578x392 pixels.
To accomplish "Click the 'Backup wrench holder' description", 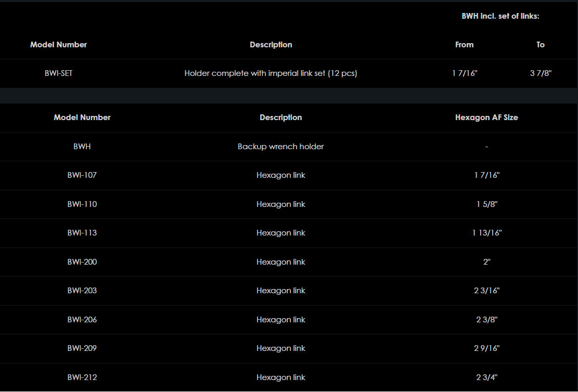I will coord(280,147).
